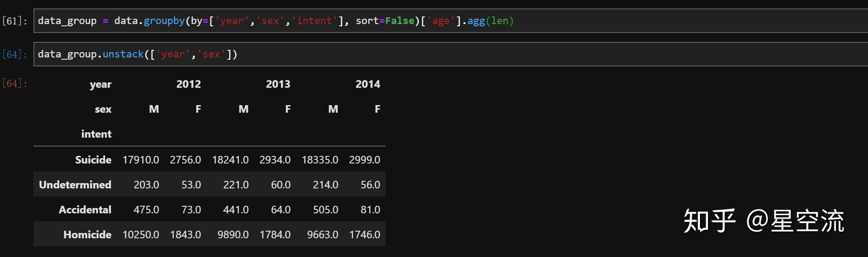Viewport: 868px width, 257px height.
Task: Select cell value 18241.0
Action: 230,160
